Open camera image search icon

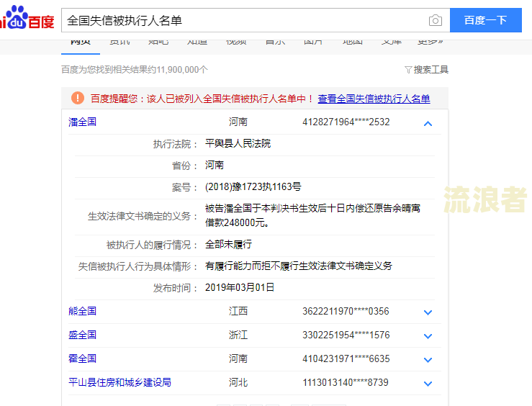[x=435, y=20]
